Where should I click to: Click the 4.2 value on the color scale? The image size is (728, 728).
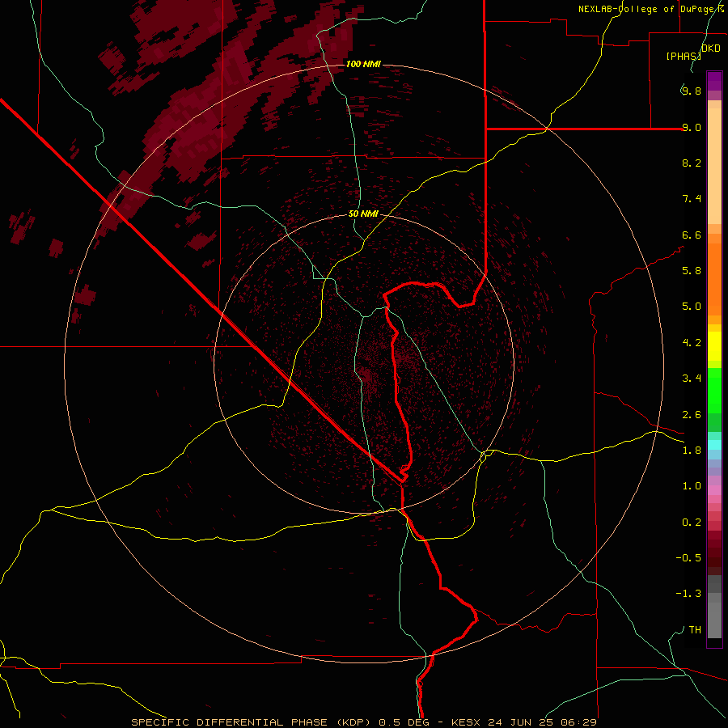692,343
